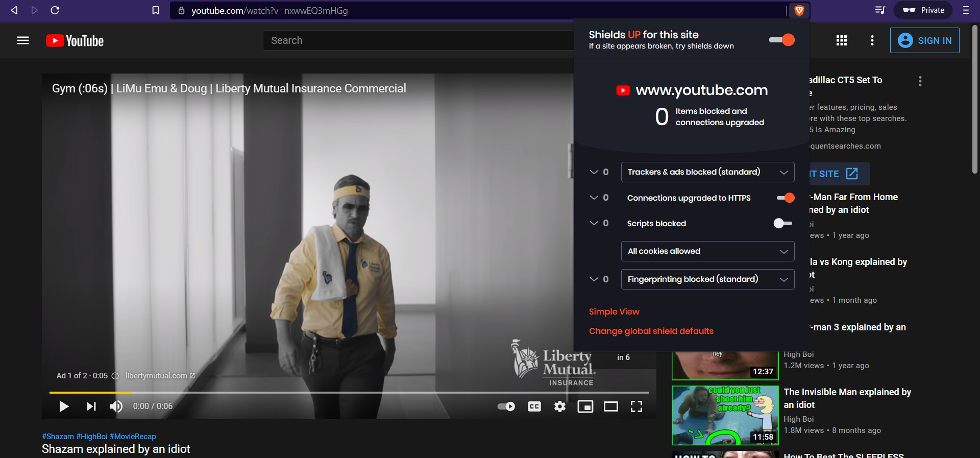
Task: Toggle the autoplay switch in player
Action: [506, 406]
